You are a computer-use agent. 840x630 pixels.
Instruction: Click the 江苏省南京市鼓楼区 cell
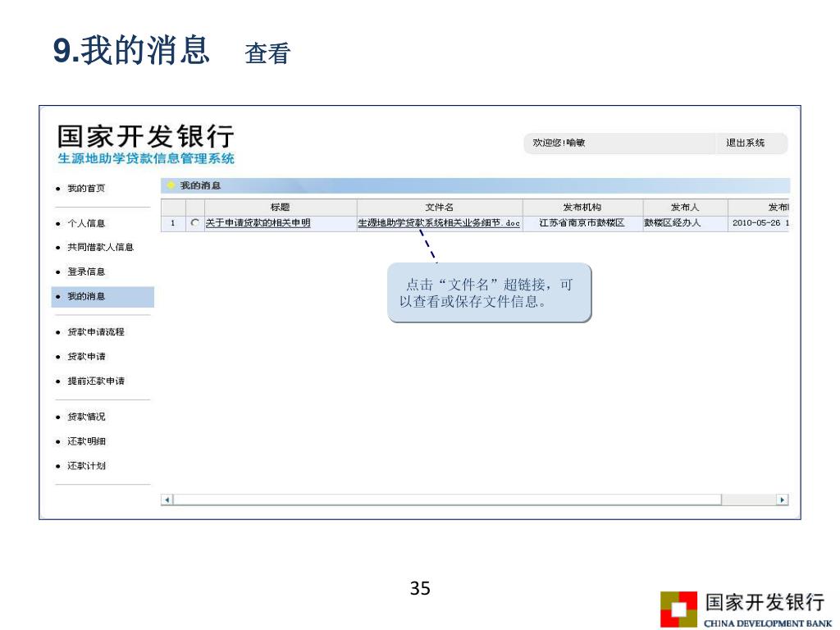(x=582, y=223)
